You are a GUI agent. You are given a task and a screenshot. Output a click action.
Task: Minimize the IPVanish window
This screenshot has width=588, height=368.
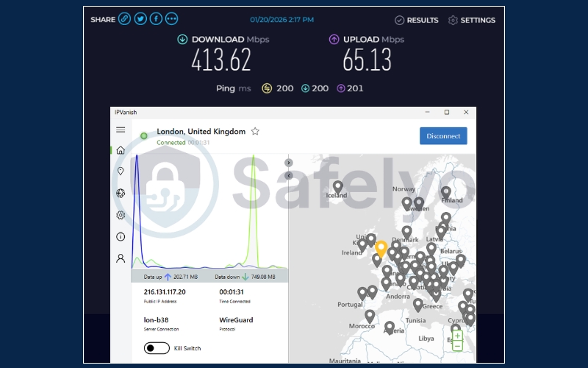[x=427, y=113]
